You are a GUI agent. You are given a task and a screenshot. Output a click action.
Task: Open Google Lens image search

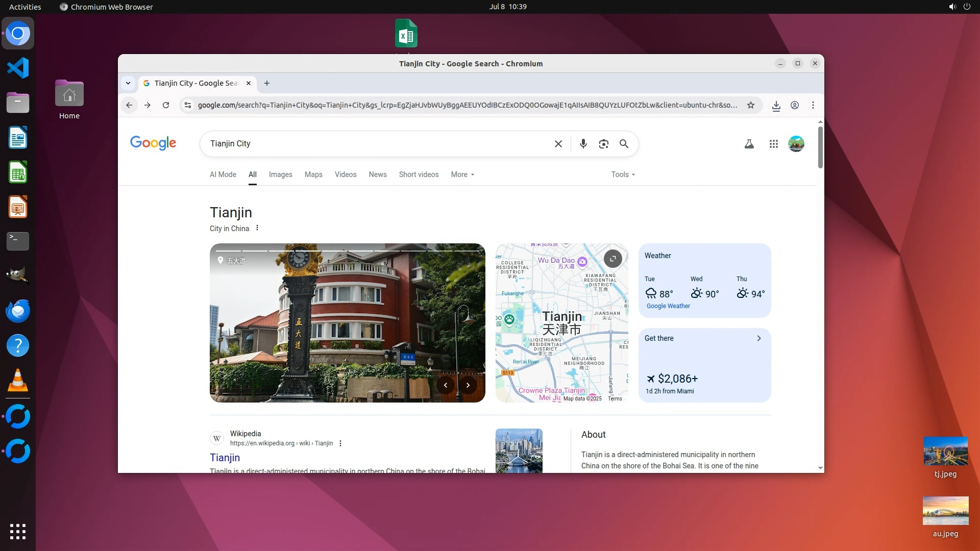[x=603, y=144]
